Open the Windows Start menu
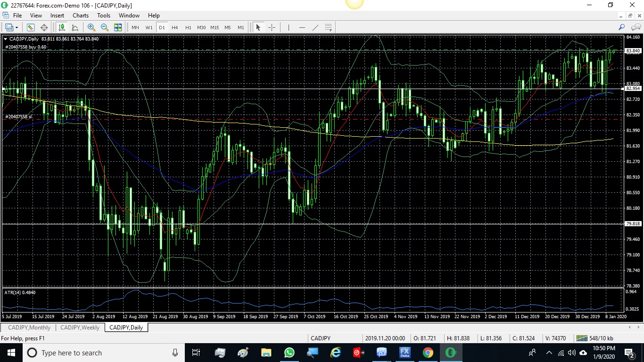Viewport: 644px width, 362px height. pyautogui.click(x=10, y=353)
